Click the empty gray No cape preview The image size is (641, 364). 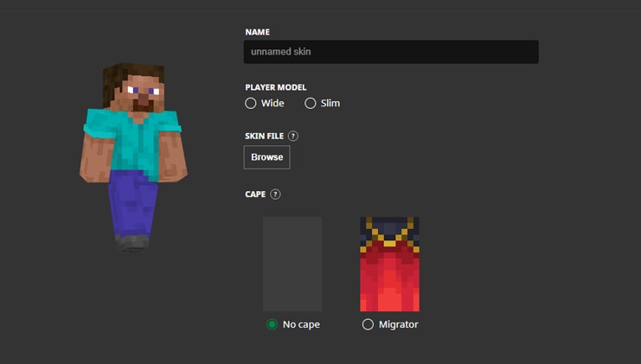point(292,264)
